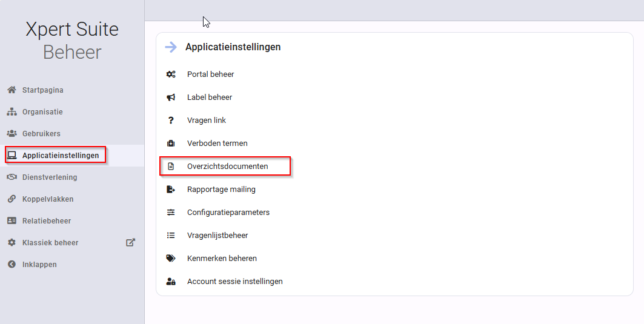Open the Overzichtsdocumenten link

pyautogui.click(x=228, y=167)
